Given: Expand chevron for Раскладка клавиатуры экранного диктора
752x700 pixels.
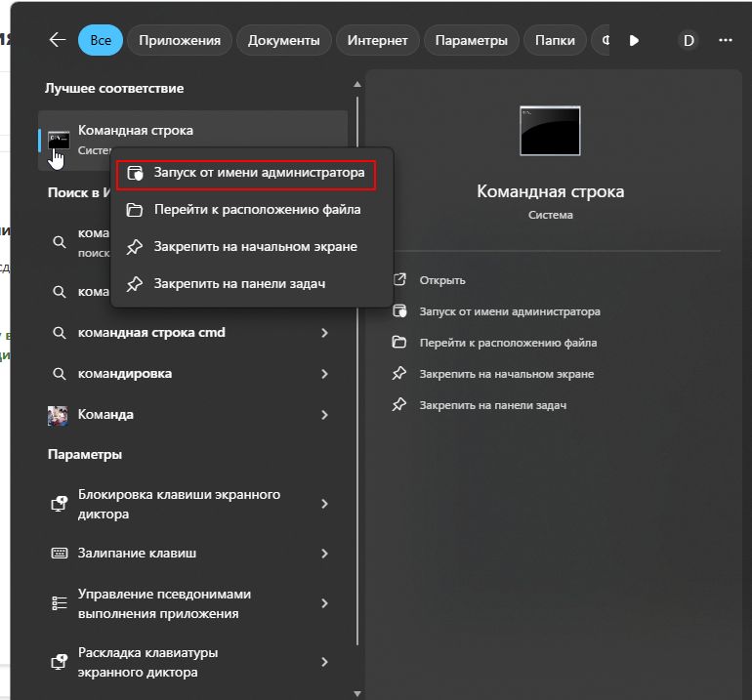Looking at the screenshot, I should tap(324, 662).
